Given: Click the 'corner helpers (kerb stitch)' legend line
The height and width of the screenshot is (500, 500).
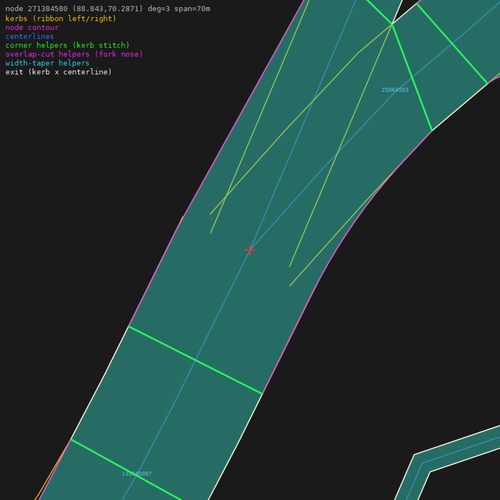Looking at the screenshot, I should [x=67, y=45].
